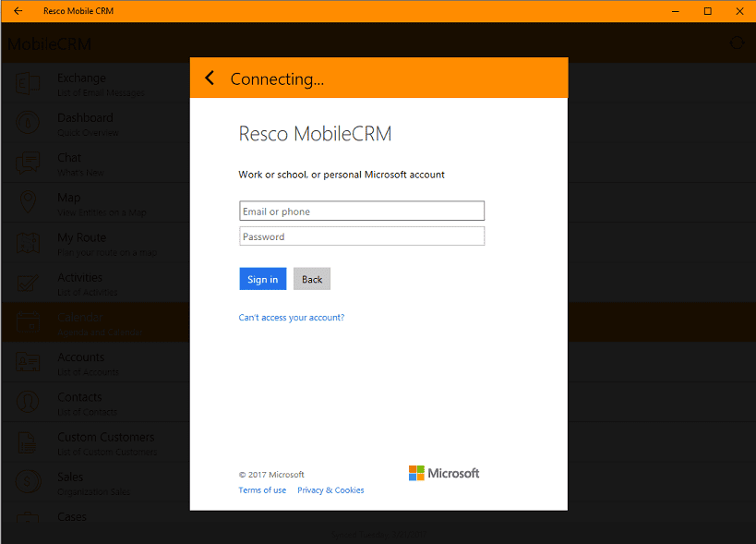Click the Microsoft logo
This screenshot has height=544, width=756.
coord(444,473)
